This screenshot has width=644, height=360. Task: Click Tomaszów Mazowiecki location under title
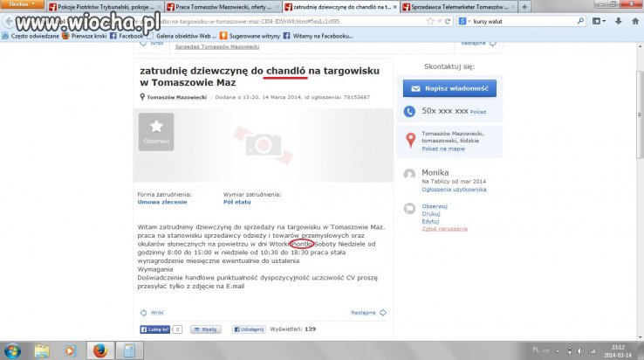176,97
